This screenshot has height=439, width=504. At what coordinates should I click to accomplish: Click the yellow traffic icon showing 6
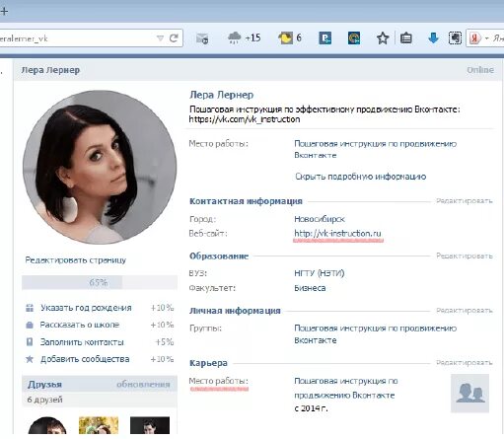click(290, 38)
